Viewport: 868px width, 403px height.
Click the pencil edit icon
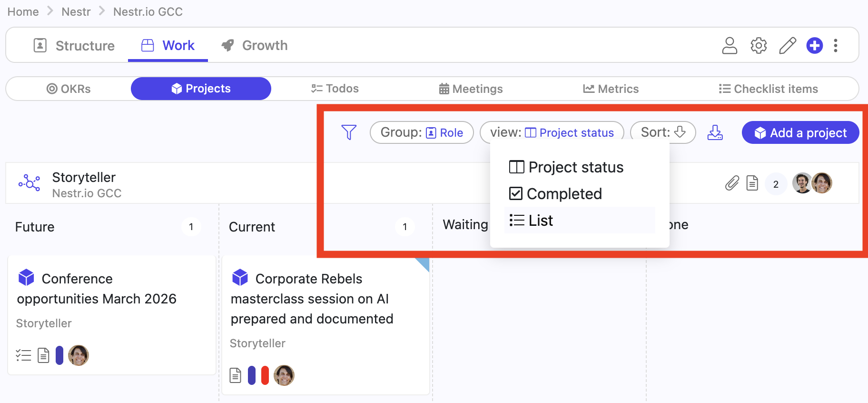click(788, 46)
